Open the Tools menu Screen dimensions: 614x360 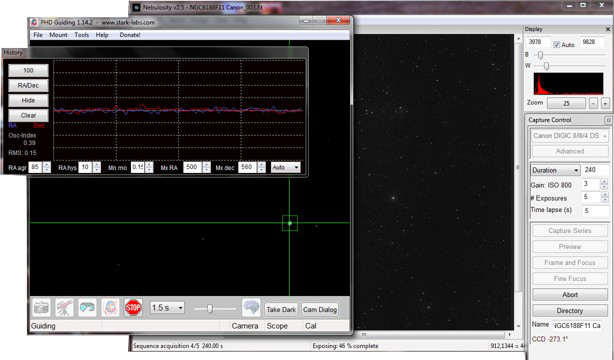81,35
